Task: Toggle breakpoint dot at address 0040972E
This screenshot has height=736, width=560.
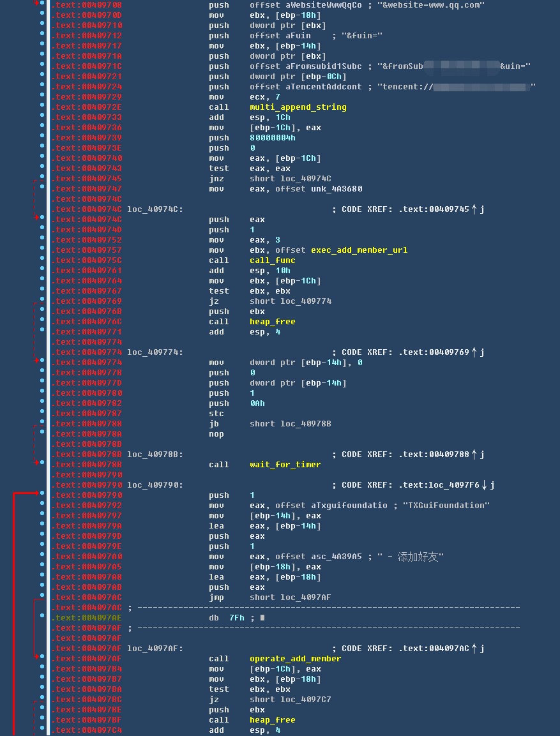Action: 42,107
